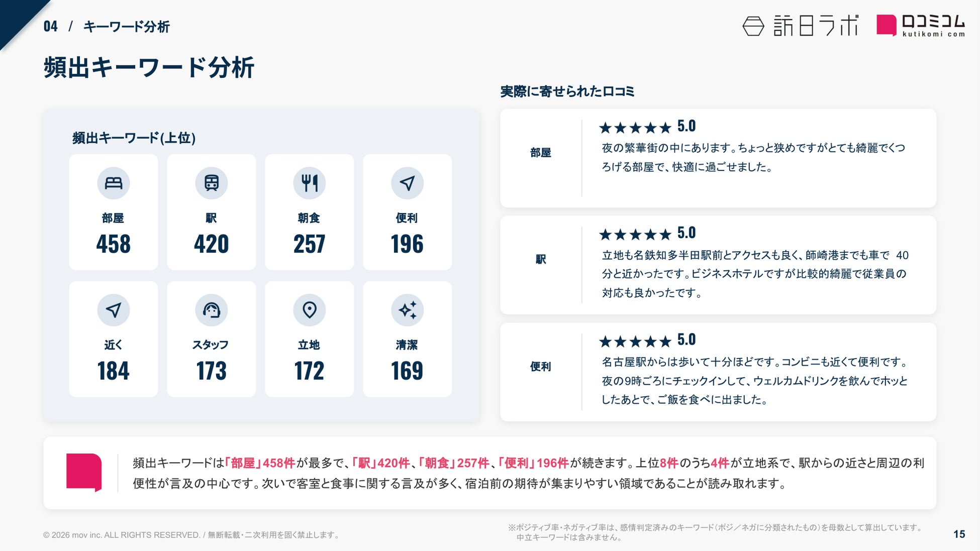Open the 駅 review about 知多半田駅
The image size is (980, 551).
(x=718, y=265)
